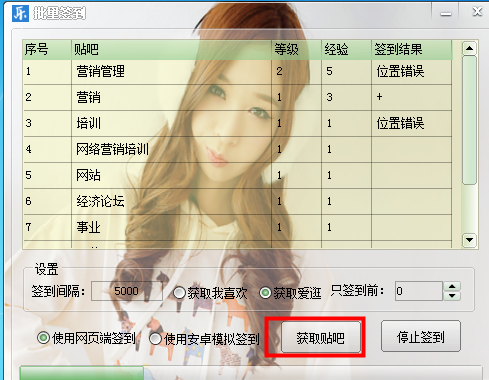Click the vertical scrollbar thumb of list
This screenshot has height=380, width=489.
[469, 120]
